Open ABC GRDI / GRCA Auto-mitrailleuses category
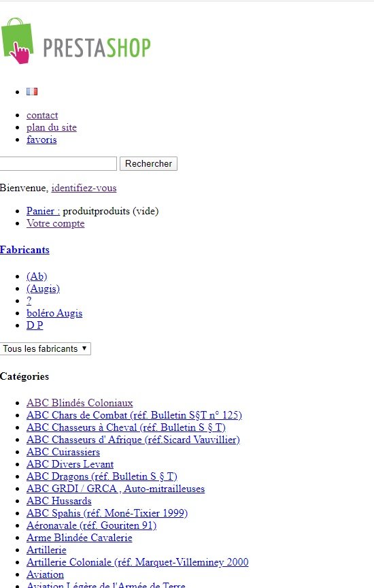 (x=116, y=489)
